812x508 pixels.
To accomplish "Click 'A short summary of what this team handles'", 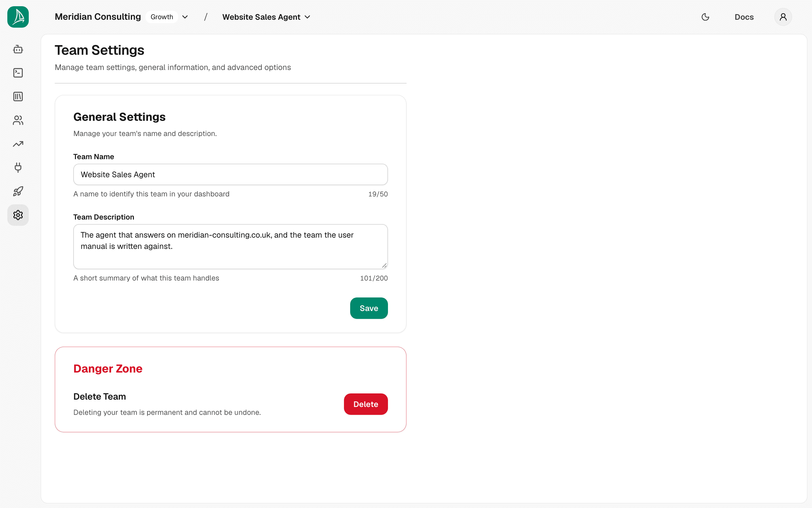I will point(146,278).
